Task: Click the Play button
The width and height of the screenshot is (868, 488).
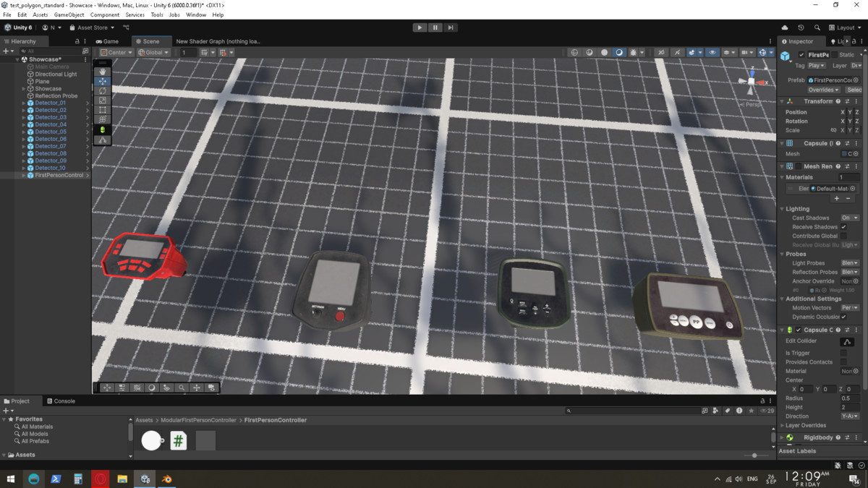Action: tap(420, 27)
